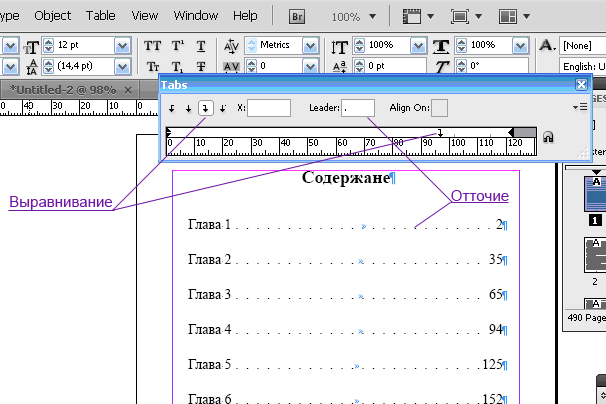The width and height of the screenshot is (606, 404).
Task: Open the Table menu
Action: [100, 16]
